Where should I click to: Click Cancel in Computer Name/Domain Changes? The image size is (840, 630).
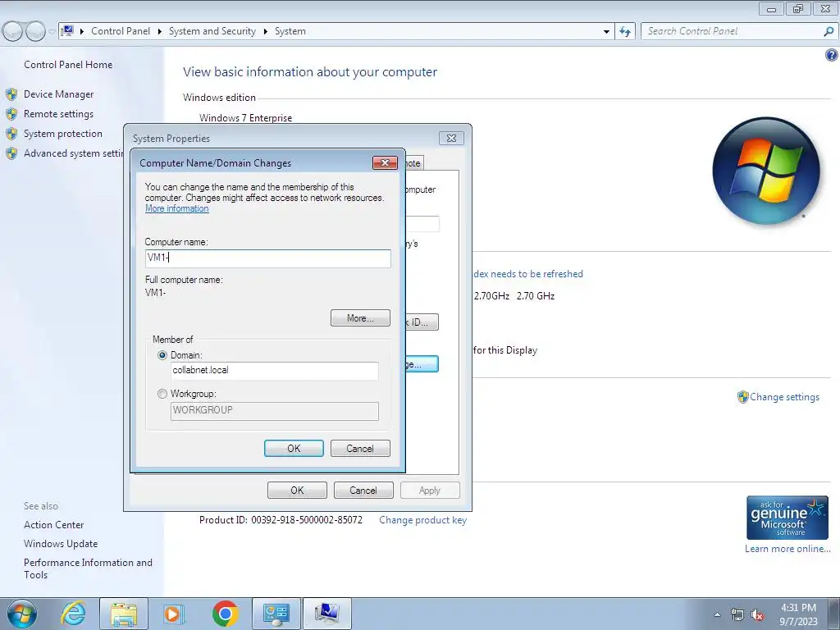coord(360,449)
